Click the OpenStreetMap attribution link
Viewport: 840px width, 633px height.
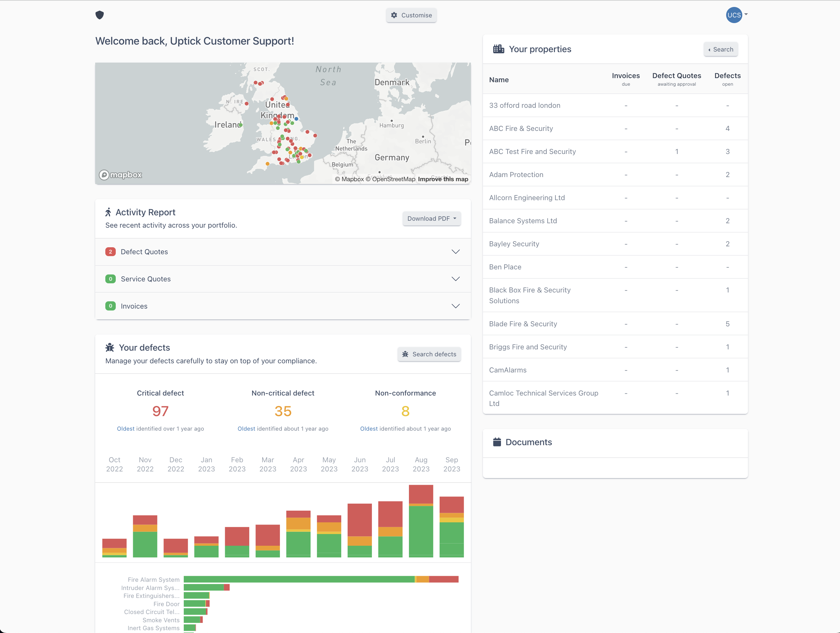point(390,179)
